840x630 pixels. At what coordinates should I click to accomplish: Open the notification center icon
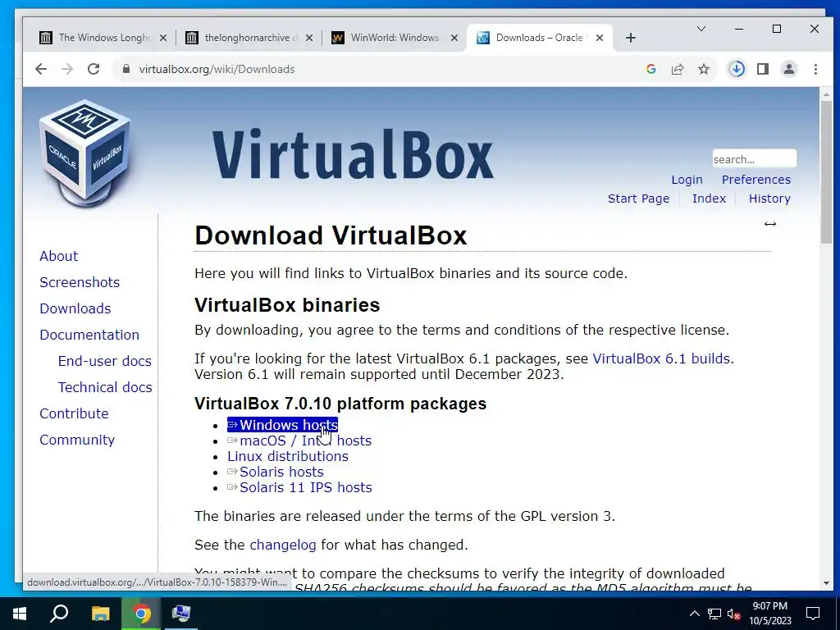[x=813, y=614]
